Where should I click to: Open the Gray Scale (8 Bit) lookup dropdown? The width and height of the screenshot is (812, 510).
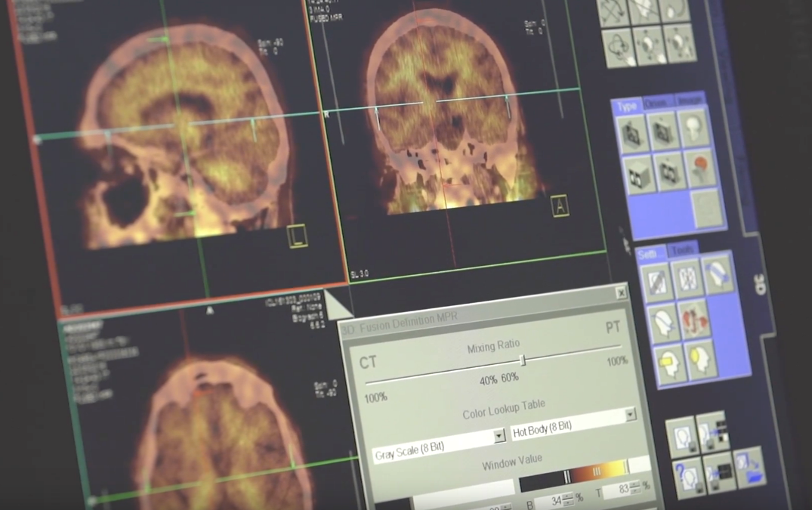499,436
